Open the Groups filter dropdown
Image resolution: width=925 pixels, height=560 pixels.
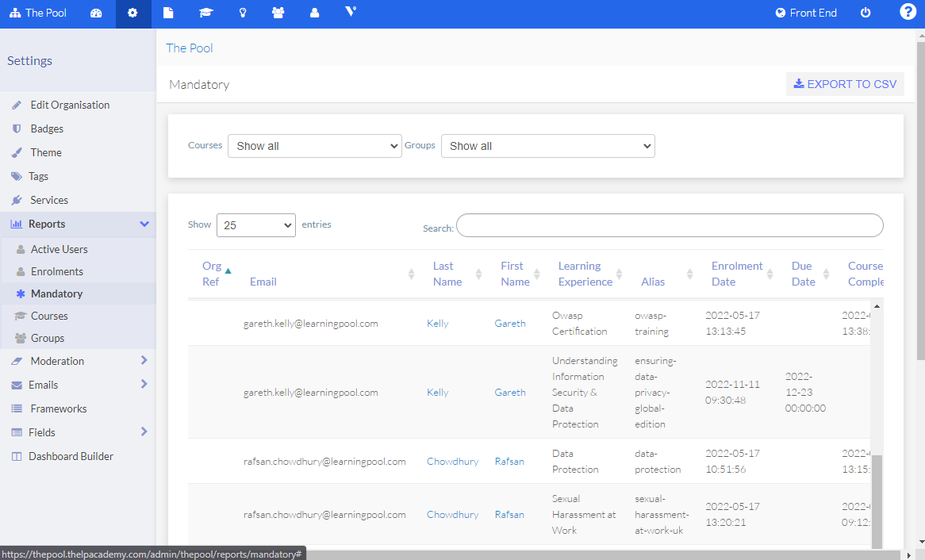pos(547,146)
